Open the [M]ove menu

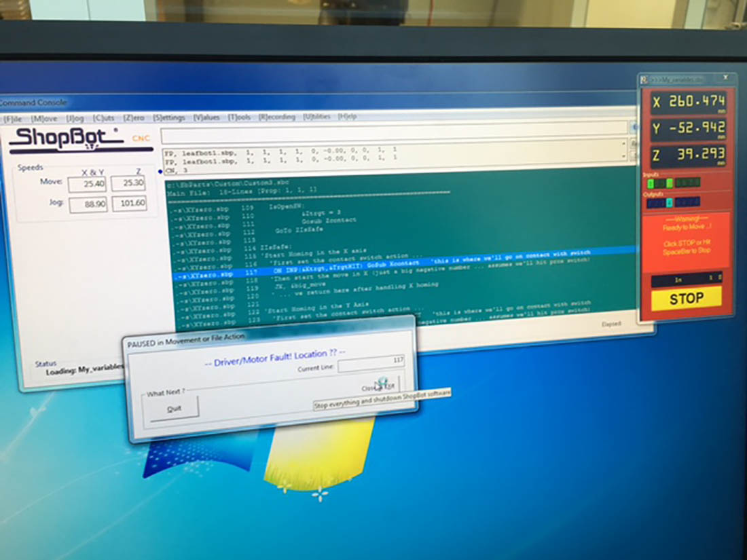[44, 118]
